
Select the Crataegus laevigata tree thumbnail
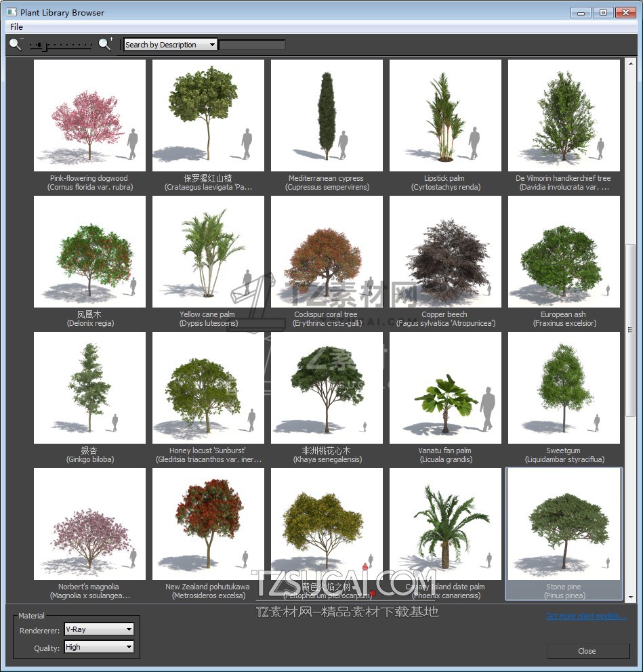click(x=208, y=115)
